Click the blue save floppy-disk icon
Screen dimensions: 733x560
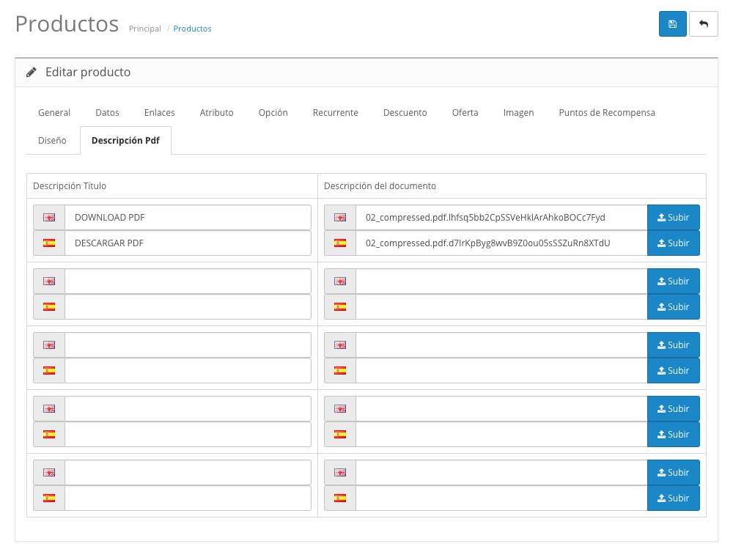673,24
